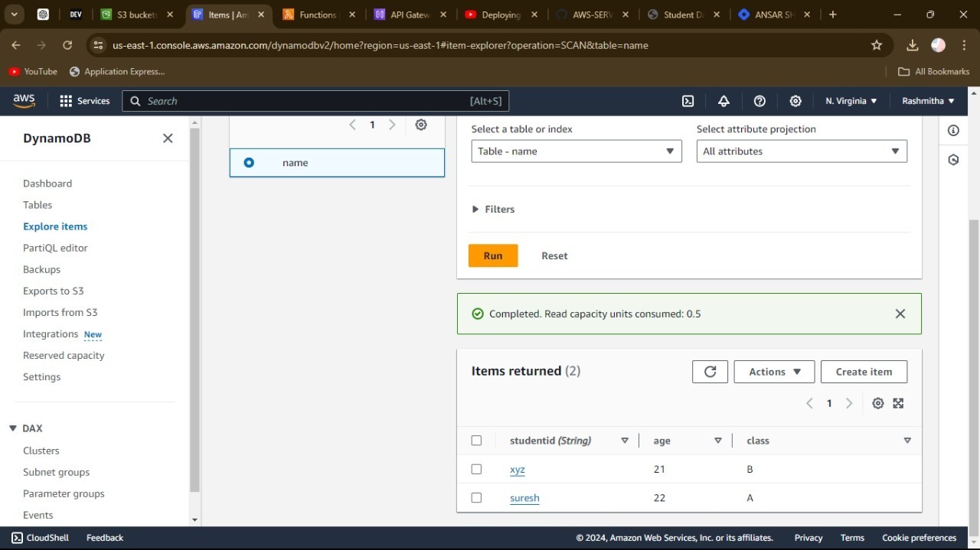
Task: Open the Services grid menu
Action: click(x=84, y=101)
